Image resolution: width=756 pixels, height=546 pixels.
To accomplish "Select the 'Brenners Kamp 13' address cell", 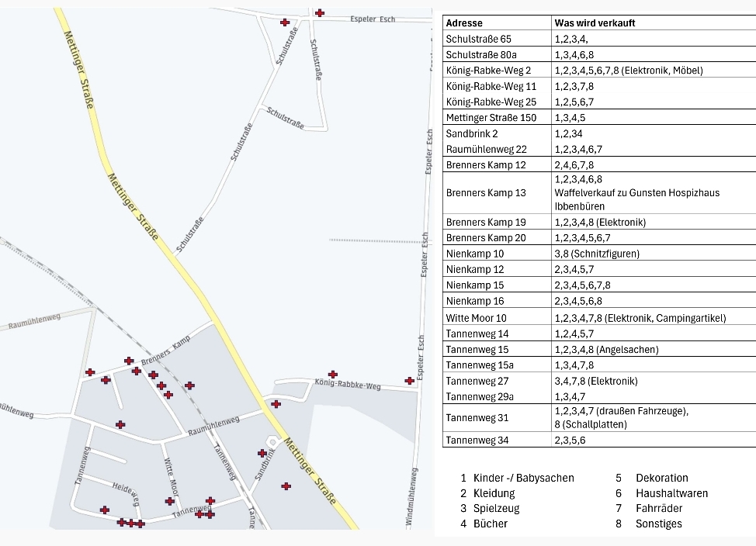I will (497, 193).
